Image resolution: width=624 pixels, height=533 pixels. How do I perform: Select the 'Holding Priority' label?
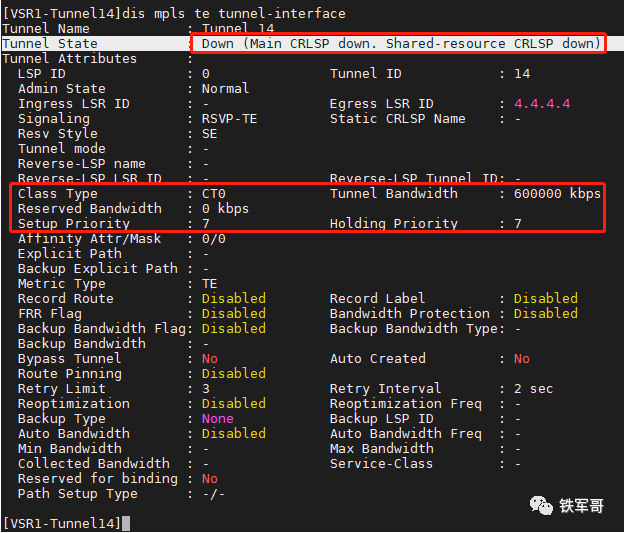click(x=394, y=224)
